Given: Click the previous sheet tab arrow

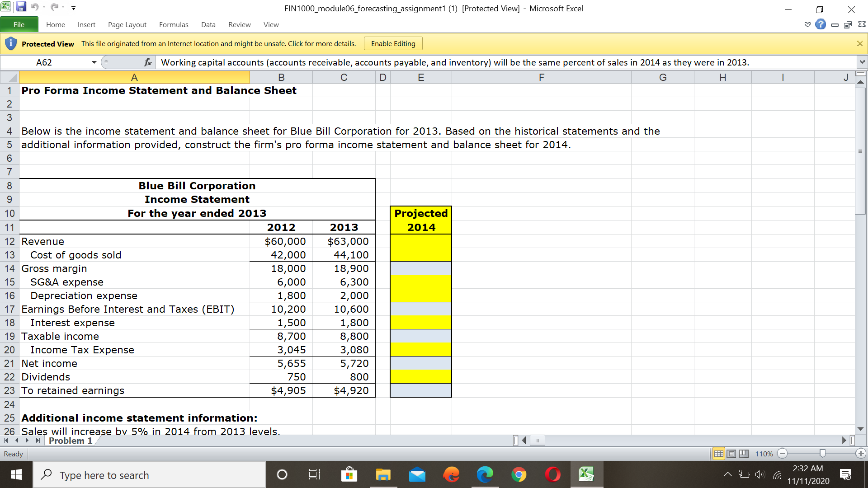Looking at the screenshot, I should coord(17,441).
